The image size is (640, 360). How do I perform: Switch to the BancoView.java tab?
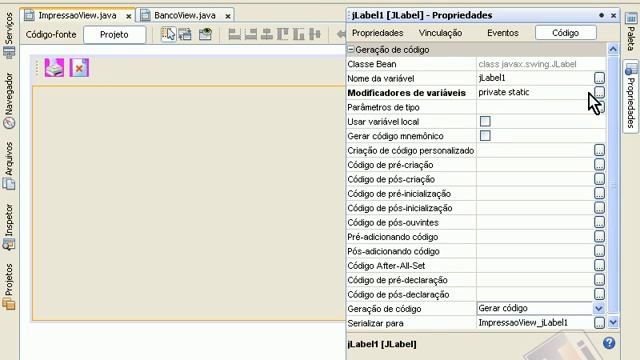[x=184, y=16]
